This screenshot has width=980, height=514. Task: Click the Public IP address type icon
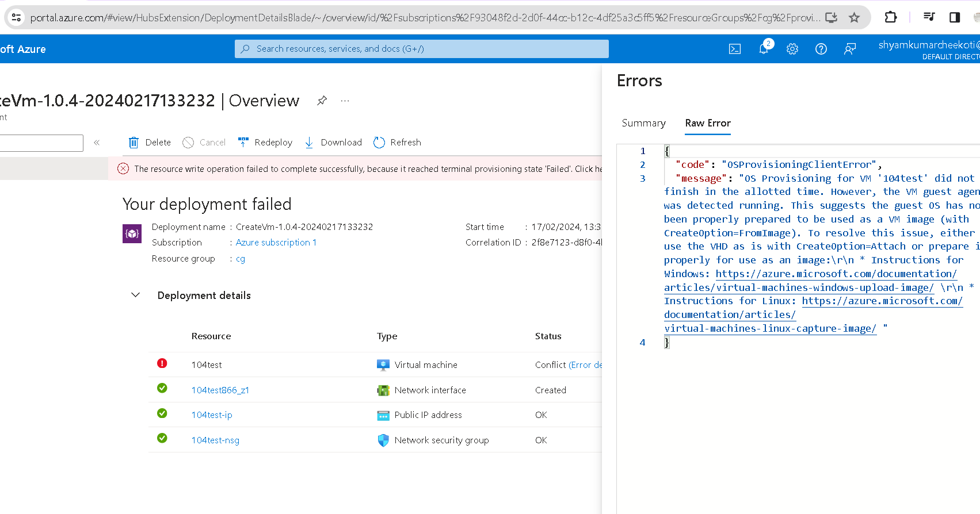click(383, 415)
